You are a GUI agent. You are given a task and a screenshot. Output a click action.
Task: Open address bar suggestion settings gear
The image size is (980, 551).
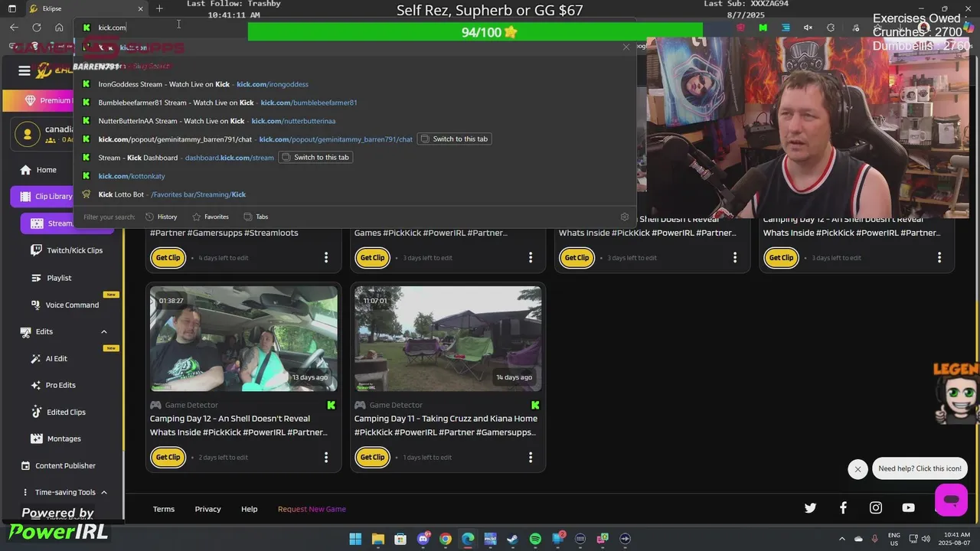pos(625,217)
